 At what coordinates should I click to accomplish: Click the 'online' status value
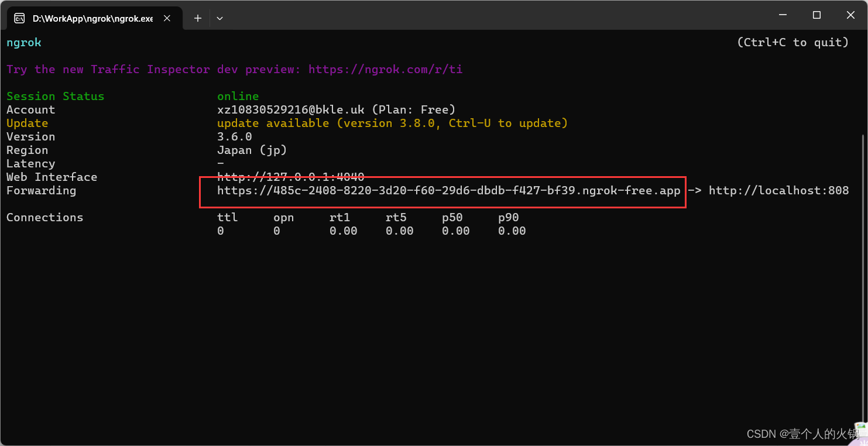coord(238,97)
